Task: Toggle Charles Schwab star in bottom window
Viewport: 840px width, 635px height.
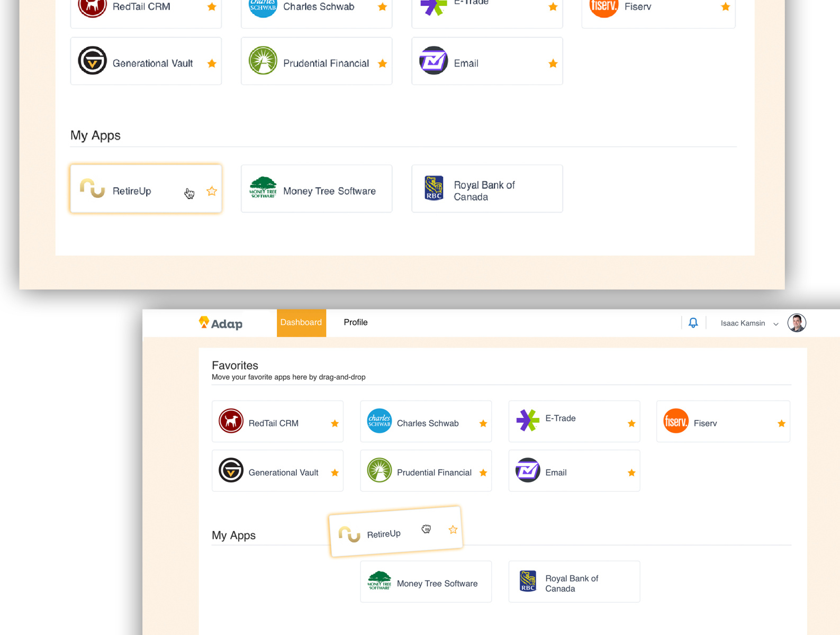Action: [483, 423]
